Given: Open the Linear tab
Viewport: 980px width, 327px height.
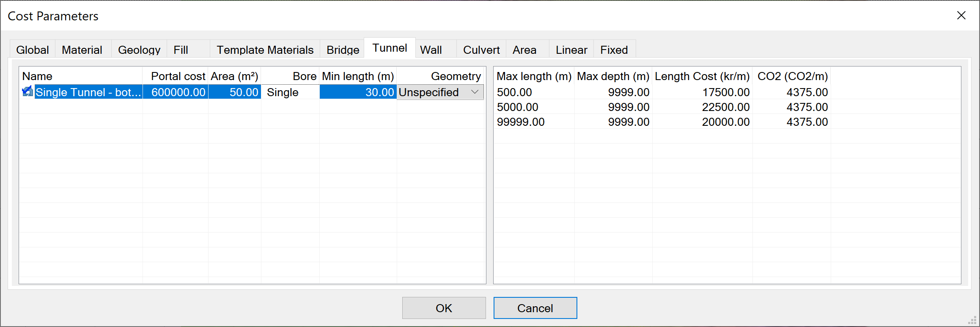Looking at the screenshot, I should coord(571,50).
